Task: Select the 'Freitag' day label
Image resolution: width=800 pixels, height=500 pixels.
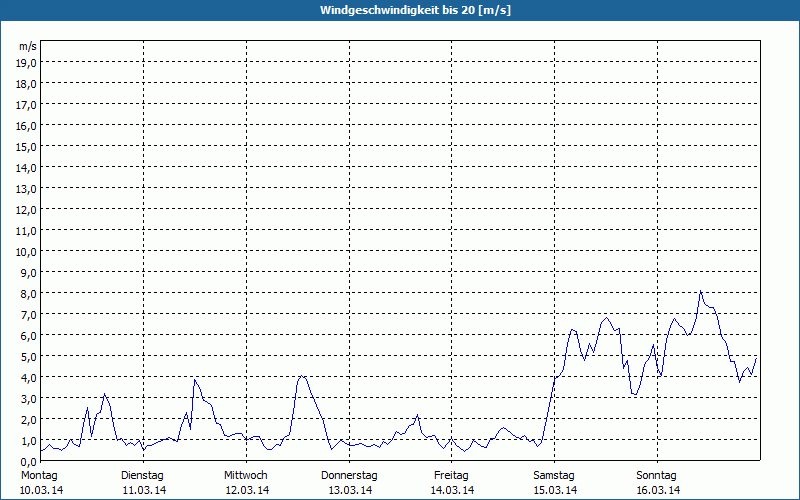Action: click(451, 476)
